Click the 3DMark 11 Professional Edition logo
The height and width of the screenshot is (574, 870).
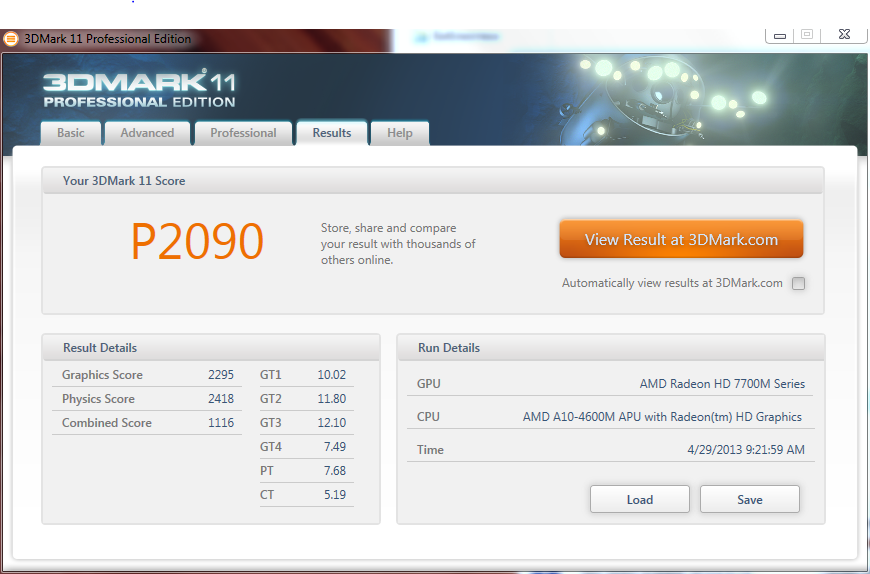pyautogui.click(x=139, y=89)
